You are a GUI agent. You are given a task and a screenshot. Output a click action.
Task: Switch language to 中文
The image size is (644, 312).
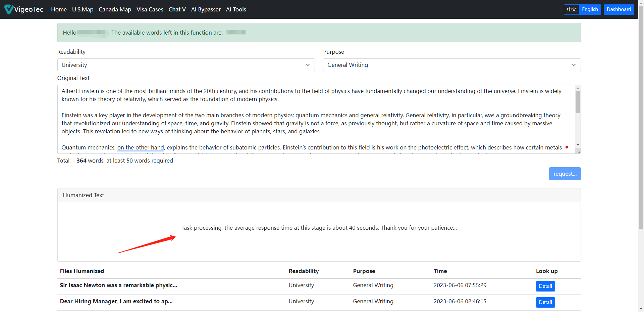572,9
